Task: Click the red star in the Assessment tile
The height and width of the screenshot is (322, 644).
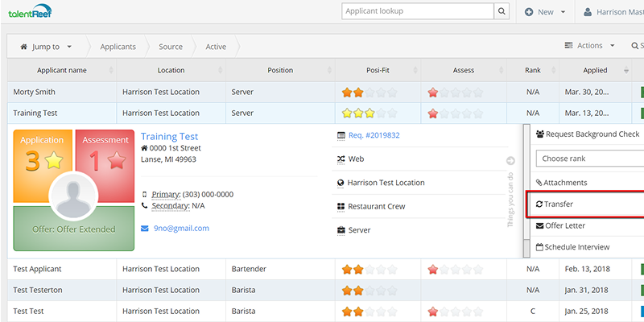Action: point(117,160)
